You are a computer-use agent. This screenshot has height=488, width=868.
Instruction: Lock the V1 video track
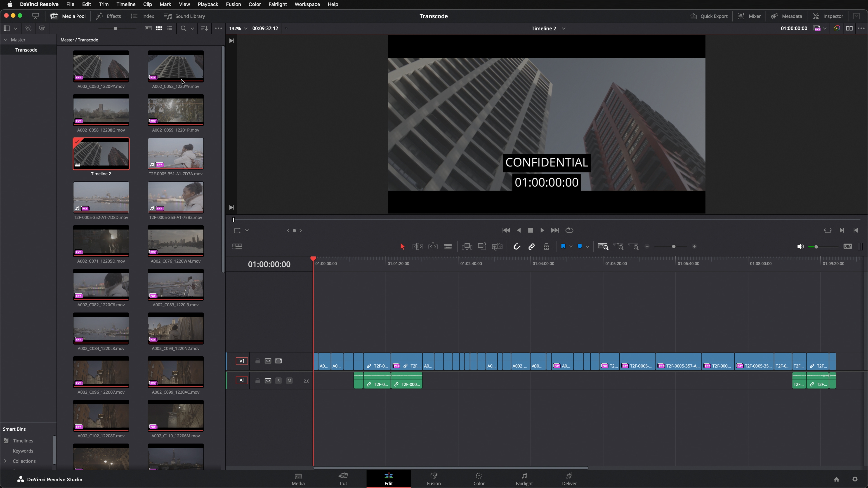pyautogui.click(x=257, y=361)
